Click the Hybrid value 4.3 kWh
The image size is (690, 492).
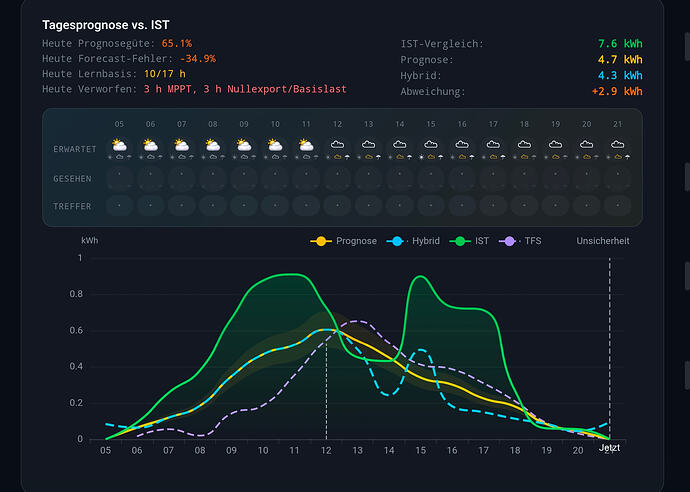620,75
